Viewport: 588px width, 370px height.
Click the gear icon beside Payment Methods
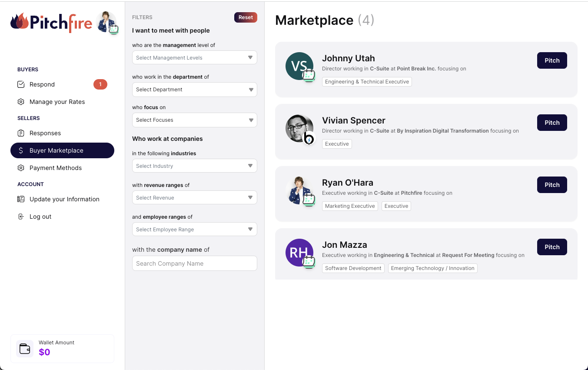(x=21, y=168)
